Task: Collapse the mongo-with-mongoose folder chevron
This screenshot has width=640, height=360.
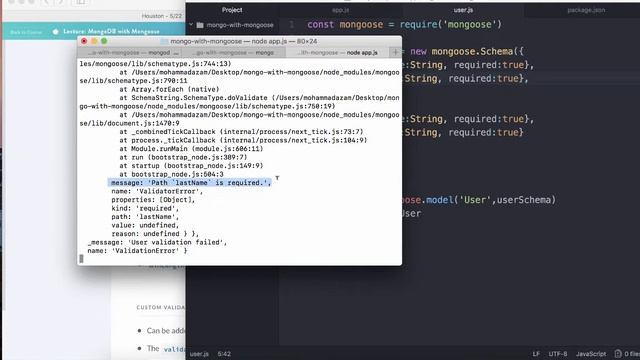Action: pos(191,25)
